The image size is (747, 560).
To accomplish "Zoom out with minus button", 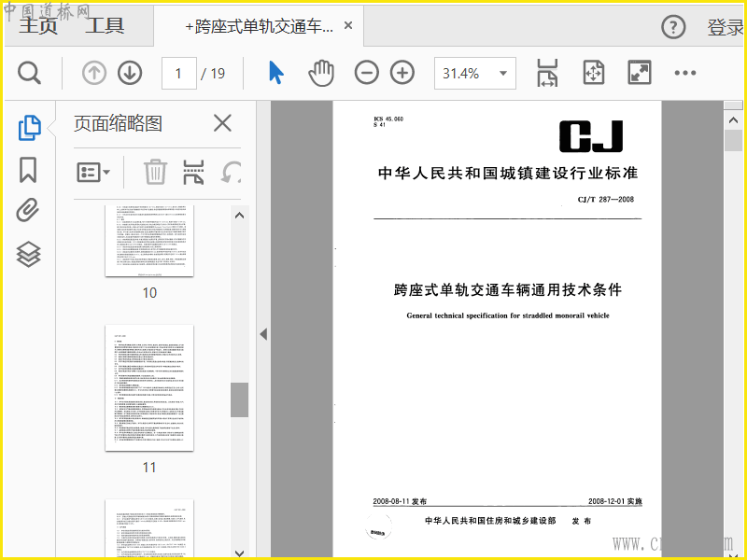I will pos(367,73).
